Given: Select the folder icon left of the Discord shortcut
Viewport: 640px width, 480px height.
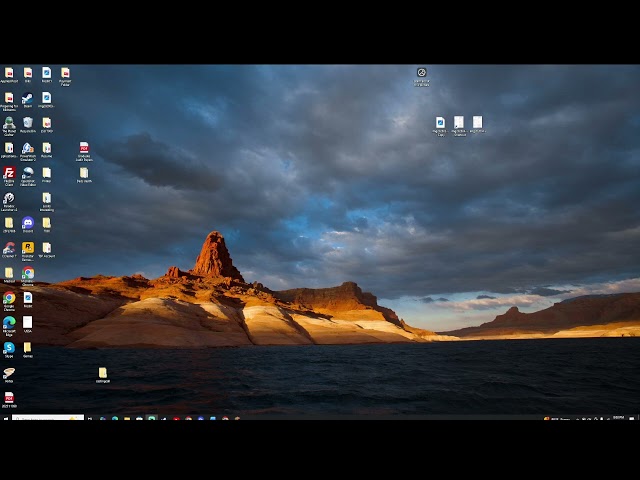Looking at the screenshot, I should [9, 224].
